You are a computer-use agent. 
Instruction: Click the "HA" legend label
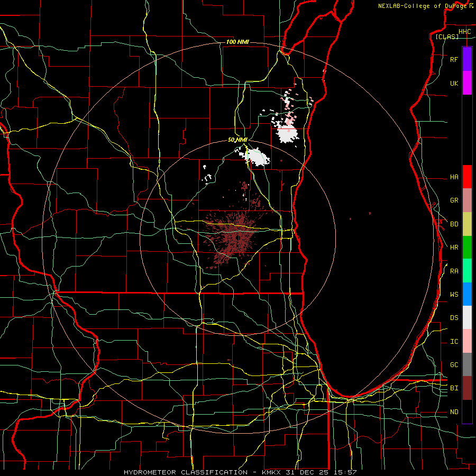[x=454, y=177]
